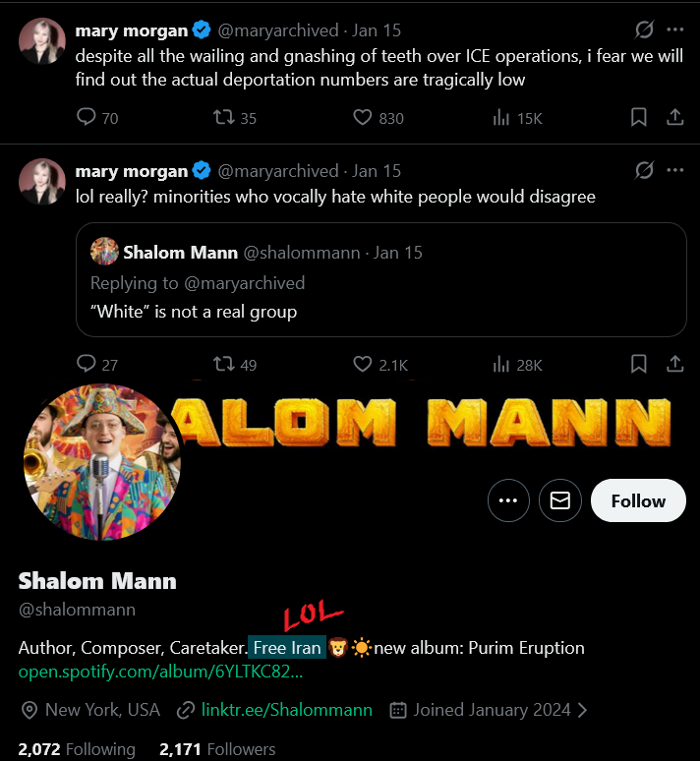Like the tweet with 2.1K likes
700x761 pixels.
(x=380, y=364)
